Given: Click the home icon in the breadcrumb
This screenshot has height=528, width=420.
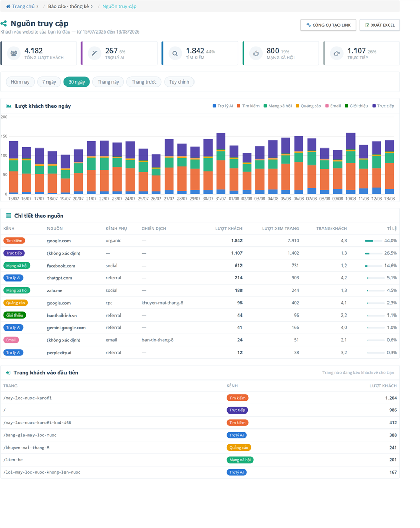Looking at the screenshot, I should tap(8, 6).
